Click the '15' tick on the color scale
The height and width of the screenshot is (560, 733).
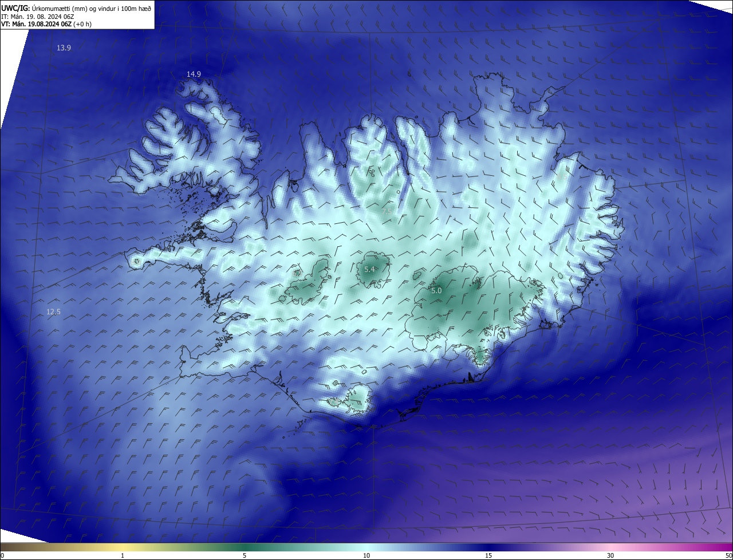488,555
